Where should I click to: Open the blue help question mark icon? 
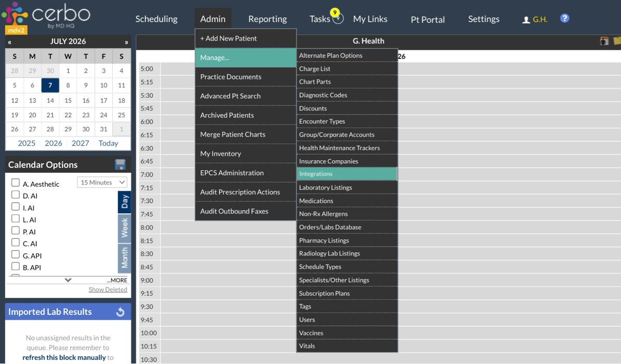(x=565, y=18)
